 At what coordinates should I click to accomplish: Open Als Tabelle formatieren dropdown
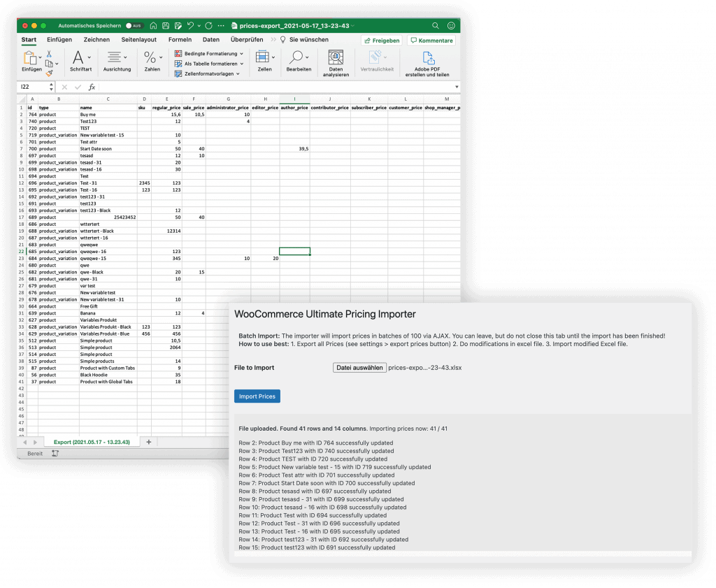coord(209,64)
